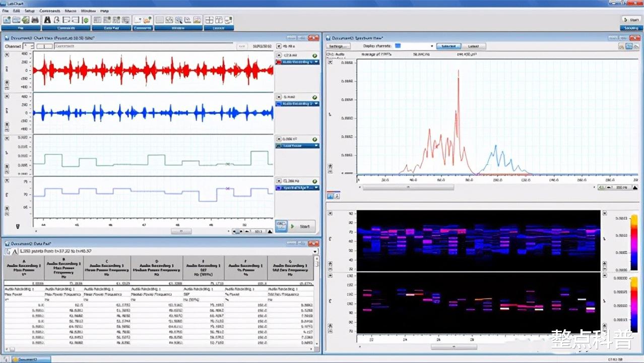Open the Comments window icon beside orange icon

[138, 20]
